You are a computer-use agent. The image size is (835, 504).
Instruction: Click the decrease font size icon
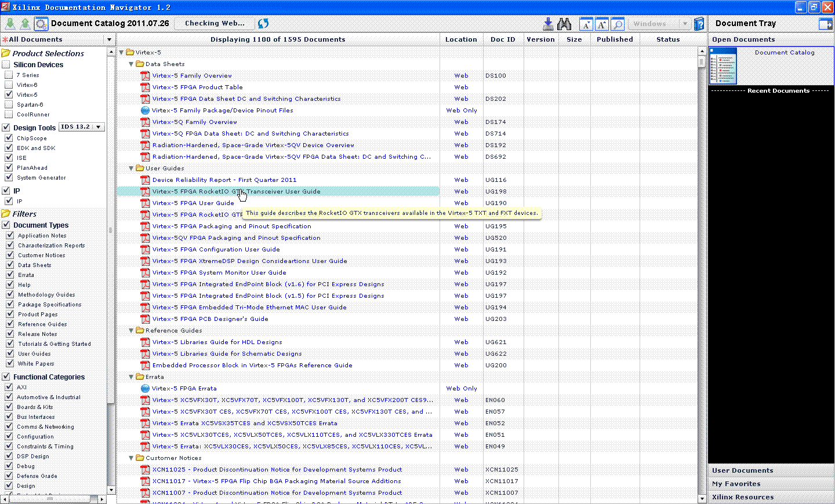point(586,24)
